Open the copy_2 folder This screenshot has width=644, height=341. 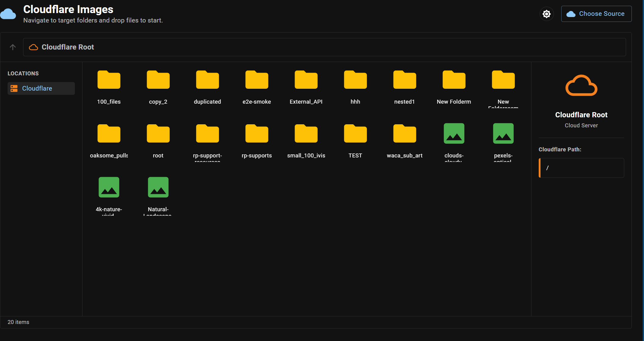(158, 87)
